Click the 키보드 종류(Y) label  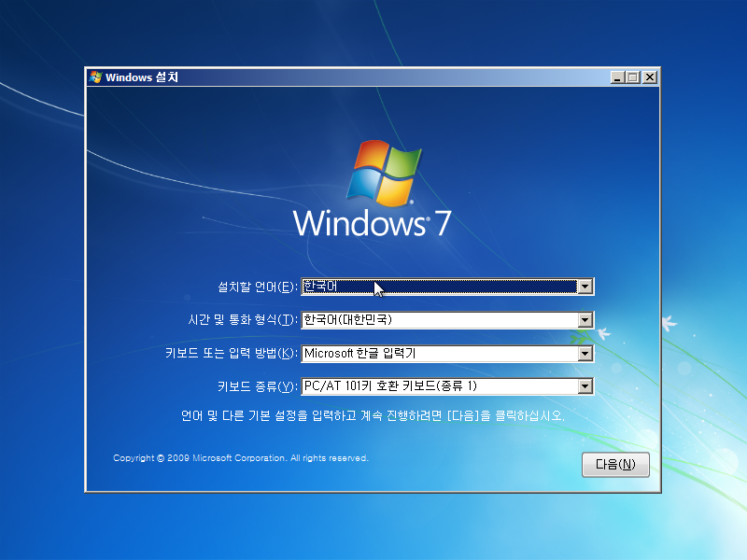pos(256,386)
